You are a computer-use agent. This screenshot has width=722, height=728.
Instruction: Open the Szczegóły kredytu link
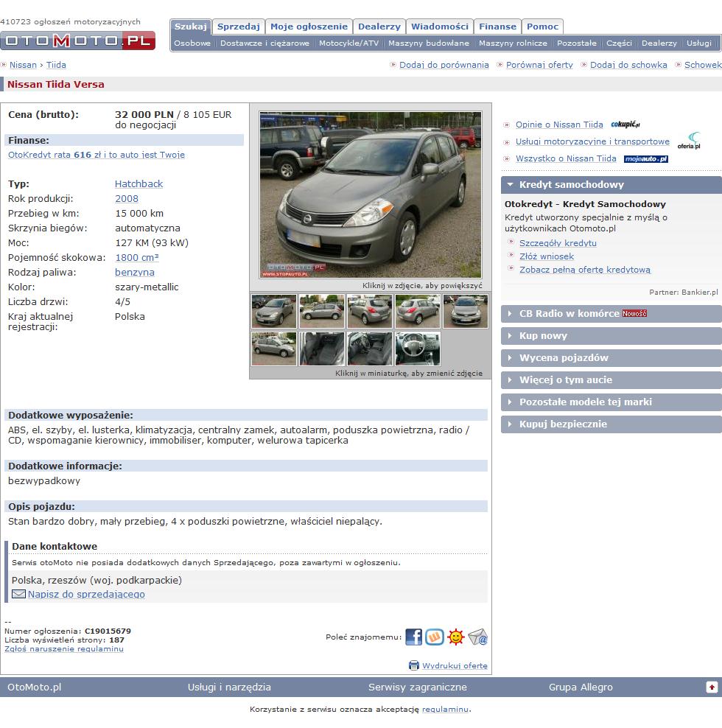[558, 243]
